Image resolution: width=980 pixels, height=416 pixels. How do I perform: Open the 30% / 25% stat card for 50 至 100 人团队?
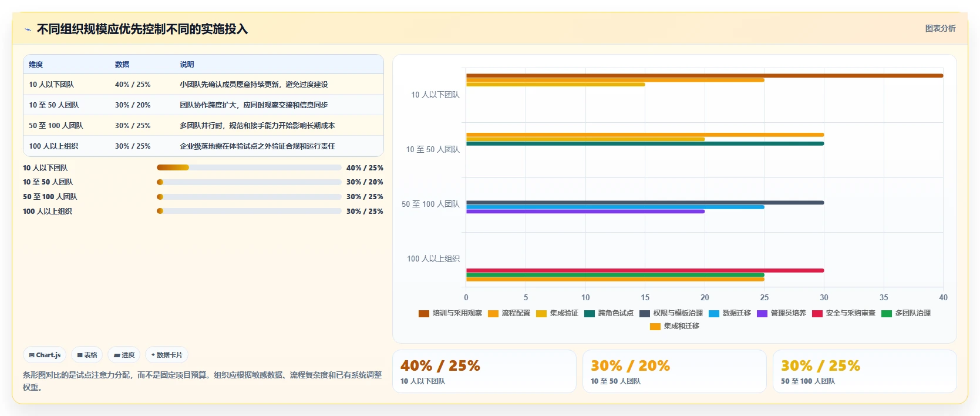click(x=865, y=371)
